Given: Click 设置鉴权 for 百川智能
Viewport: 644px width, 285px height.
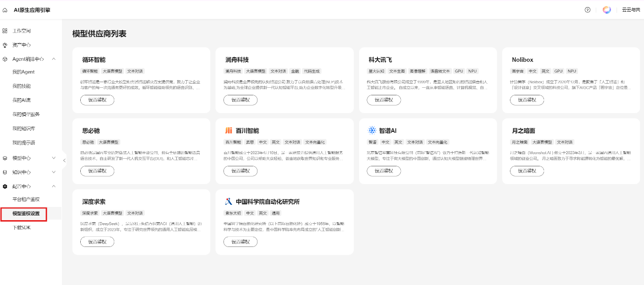Looking at the screenshot, I should pyautogui.click(x=240, y=171).
